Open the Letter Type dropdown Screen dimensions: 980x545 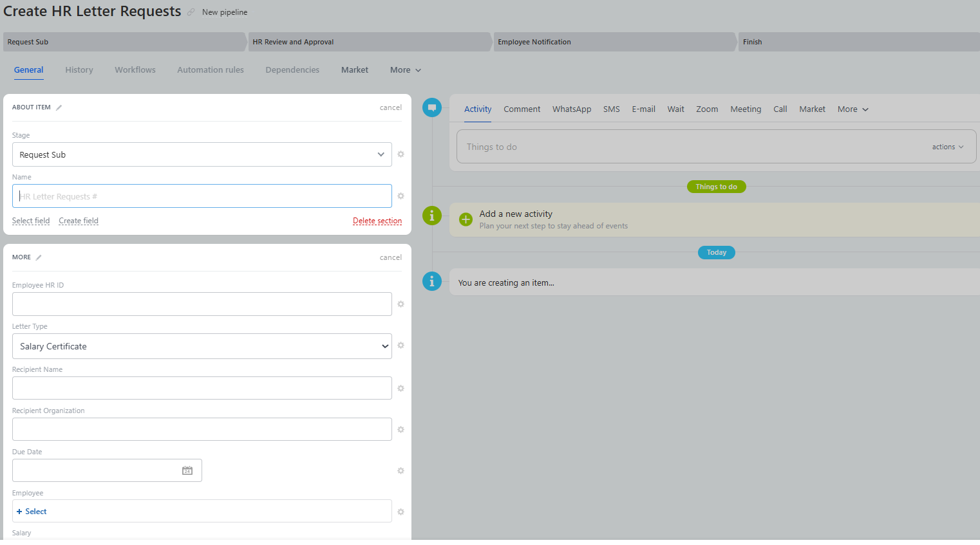pos(202,346)
